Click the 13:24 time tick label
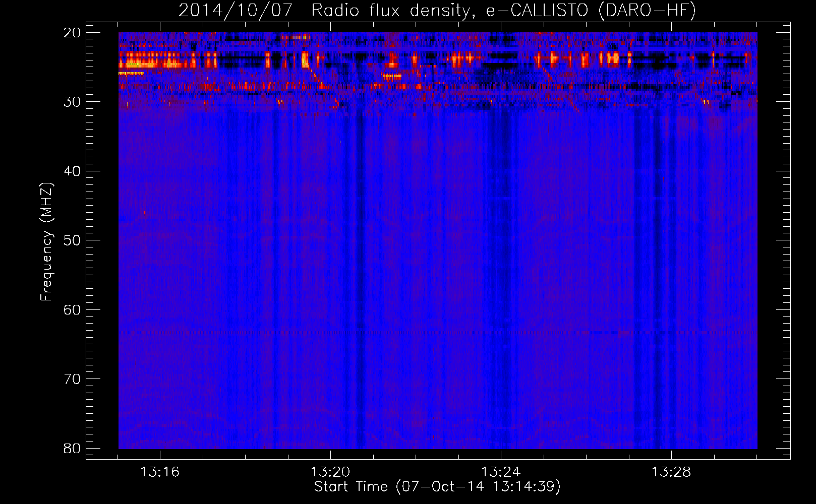This screenshot has width=816, height=504. tap(501, 472)
